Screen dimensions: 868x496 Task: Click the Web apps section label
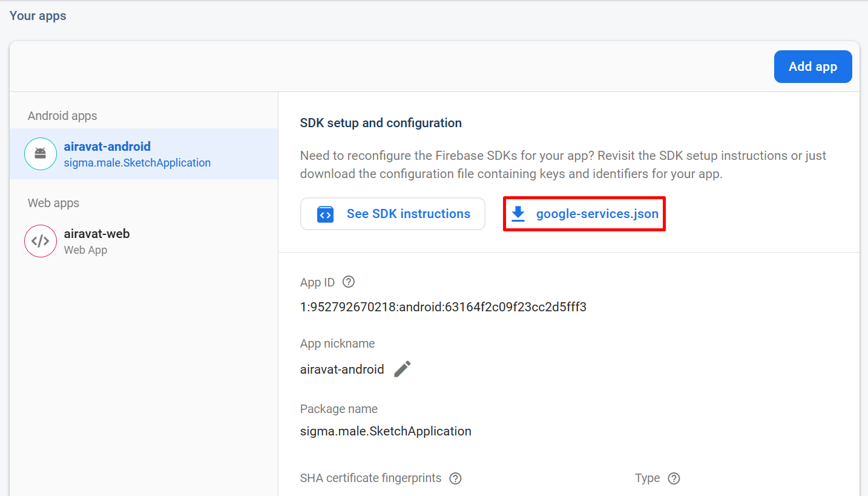[53, 203]
